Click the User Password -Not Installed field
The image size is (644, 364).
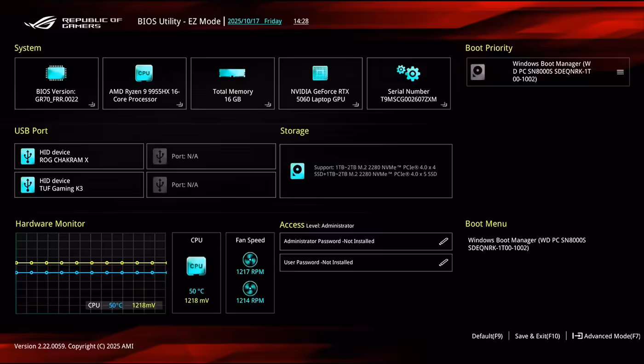tap(366, 263)
